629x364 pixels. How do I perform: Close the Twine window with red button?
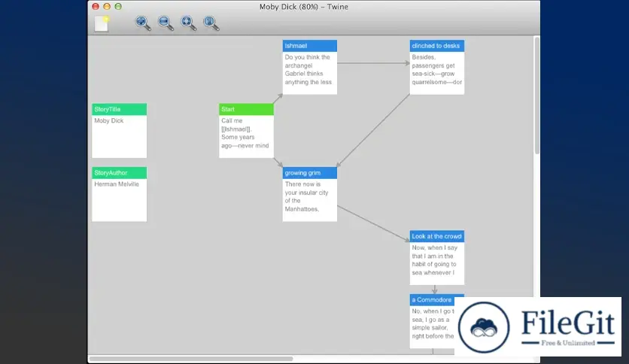tap(96, 7)
